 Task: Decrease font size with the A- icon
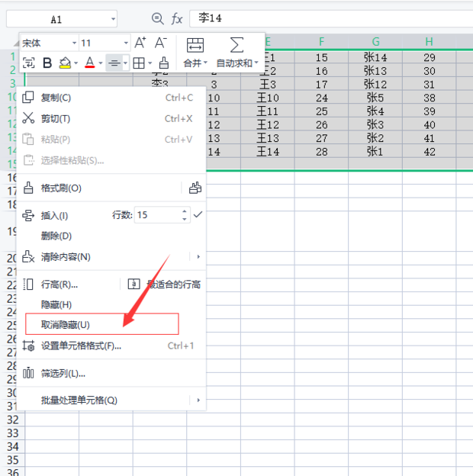click(x=161, y=43)
